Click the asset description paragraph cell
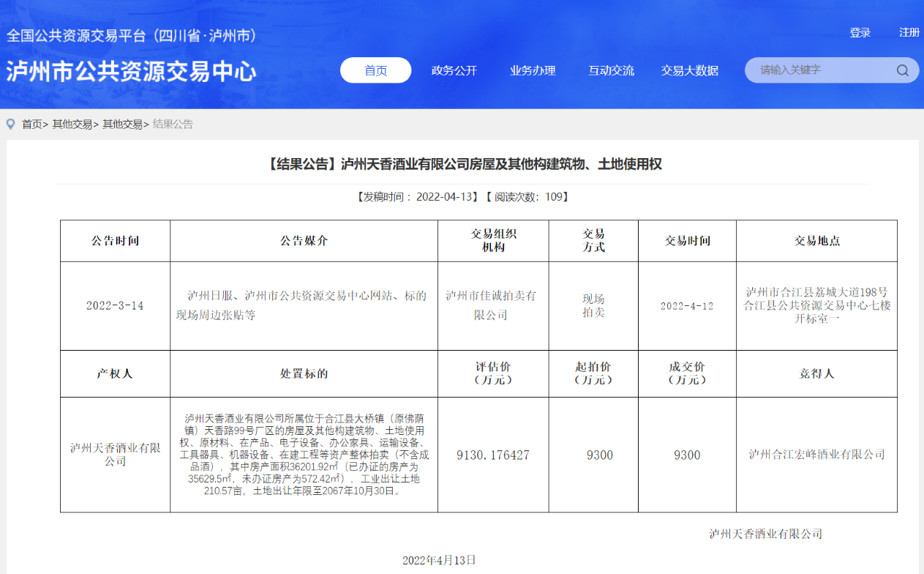This screenshot has width=924, height=574. tap(304, 455)
